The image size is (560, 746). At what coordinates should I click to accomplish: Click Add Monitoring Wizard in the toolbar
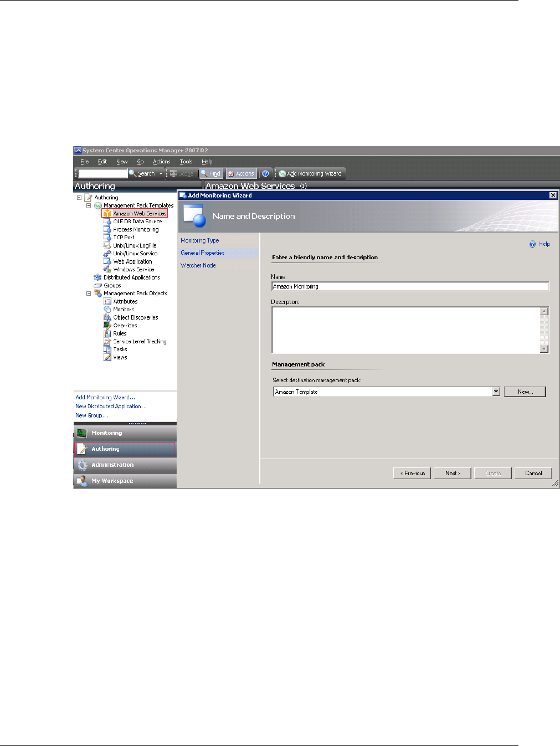pyautogui.click(x=310, y=173)
